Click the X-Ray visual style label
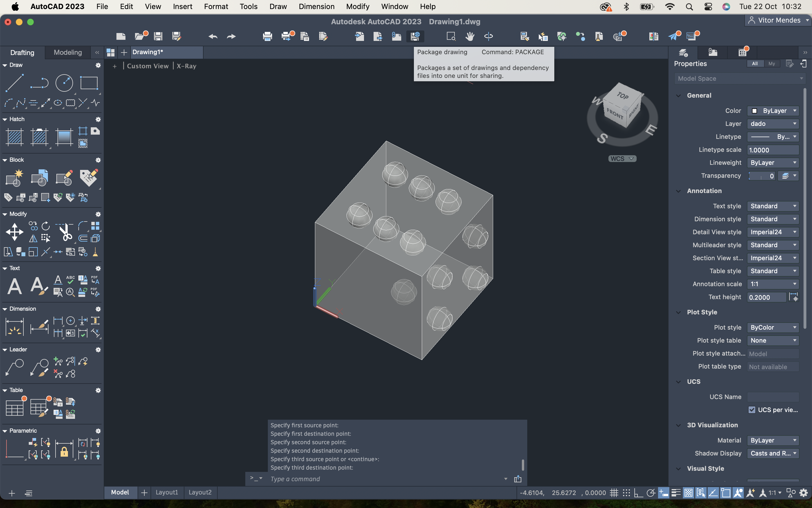The image size is (812, 508). [187, 66]
